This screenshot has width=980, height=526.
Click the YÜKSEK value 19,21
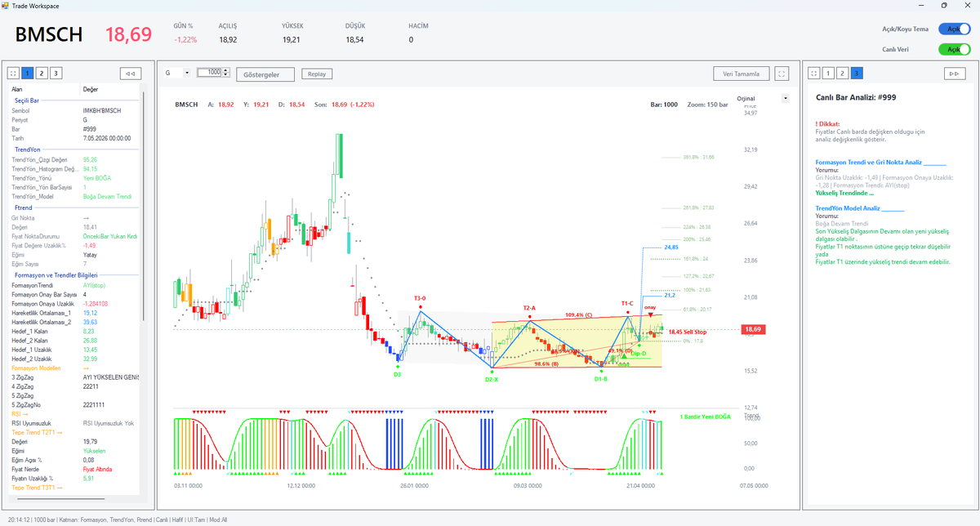click(291, 39)
